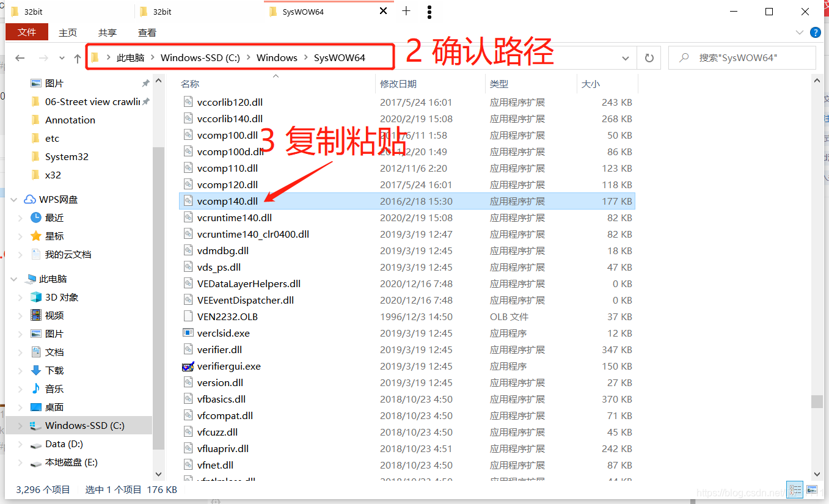Click the VEN2232.OLB file icon
Image resolution: width=829 pixels, height=504 pixels.
coord(188,316)
